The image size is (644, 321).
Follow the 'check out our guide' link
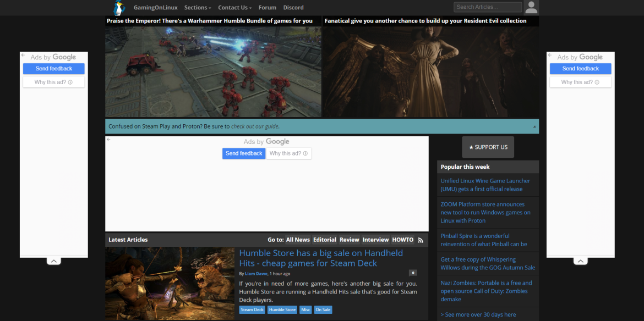[x=255, y=126]
